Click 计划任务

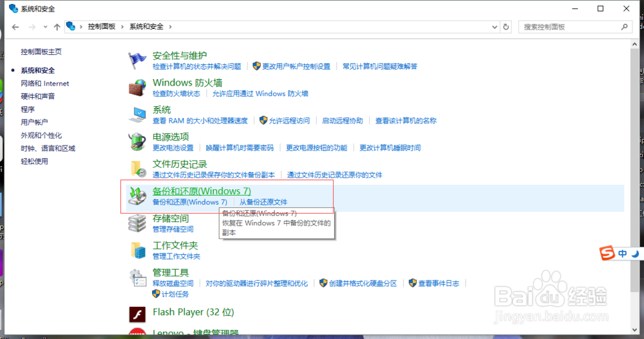click(175, 294)
